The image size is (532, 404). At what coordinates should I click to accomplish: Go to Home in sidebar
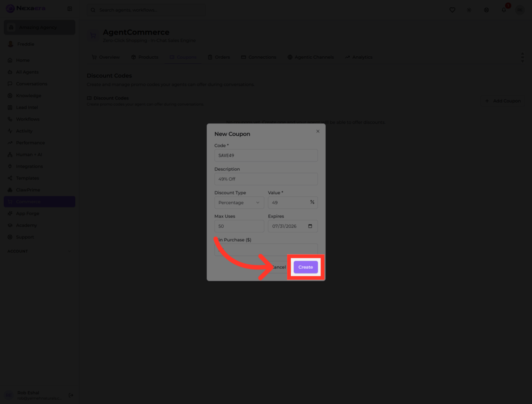coord(39,60)
